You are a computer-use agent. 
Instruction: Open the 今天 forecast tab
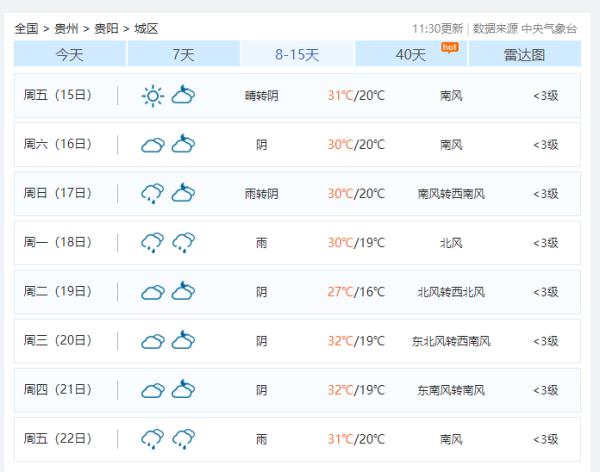click(x=70, y=54)
